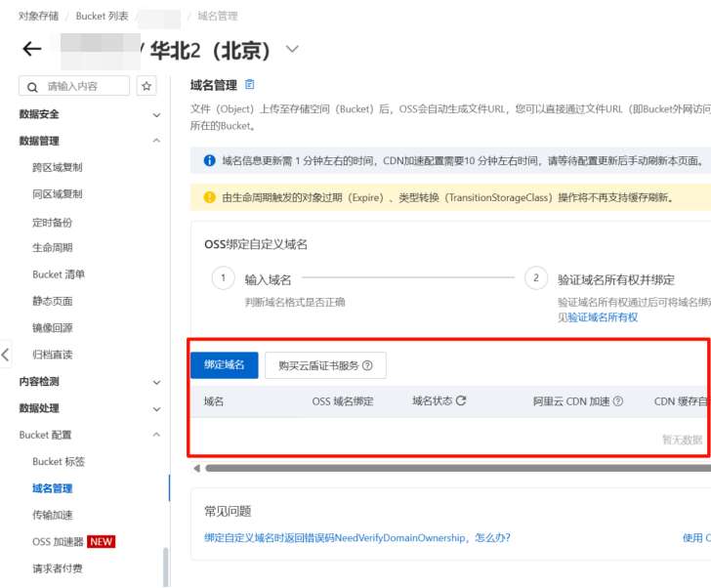Click the sidebar search input field
Viewport: 711px width, 588px height.
pos(83,86)
